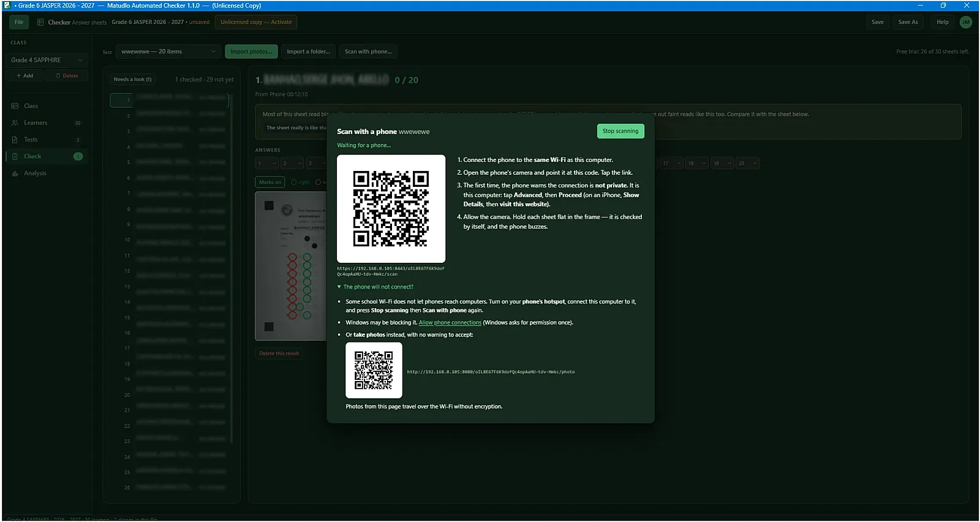
Task: Select learner row numbered 10
Action: coord(169,240)
